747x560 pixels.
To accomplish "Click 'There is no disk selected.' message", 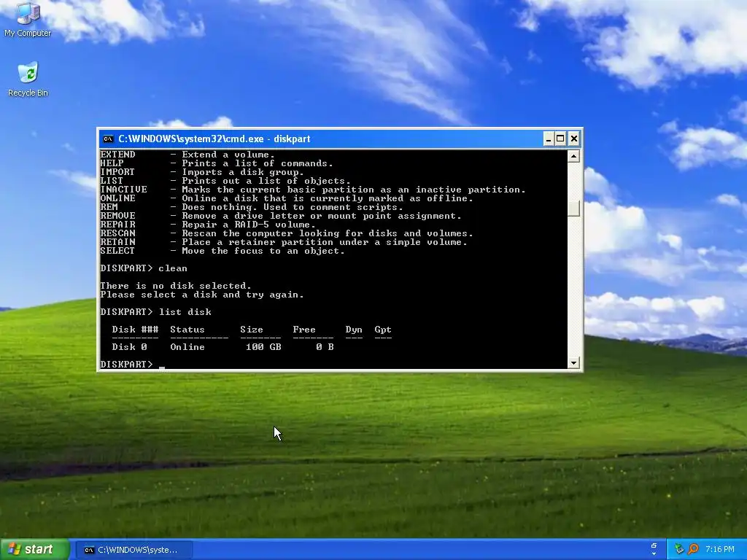I will (176, 286).
